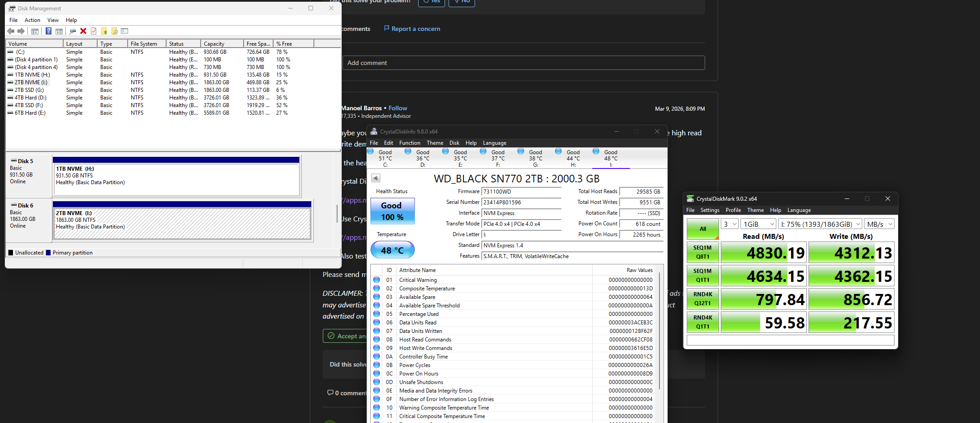Click the Good 100 % health status button
Screen dimensions: 980x423
[x=393, y=211]
